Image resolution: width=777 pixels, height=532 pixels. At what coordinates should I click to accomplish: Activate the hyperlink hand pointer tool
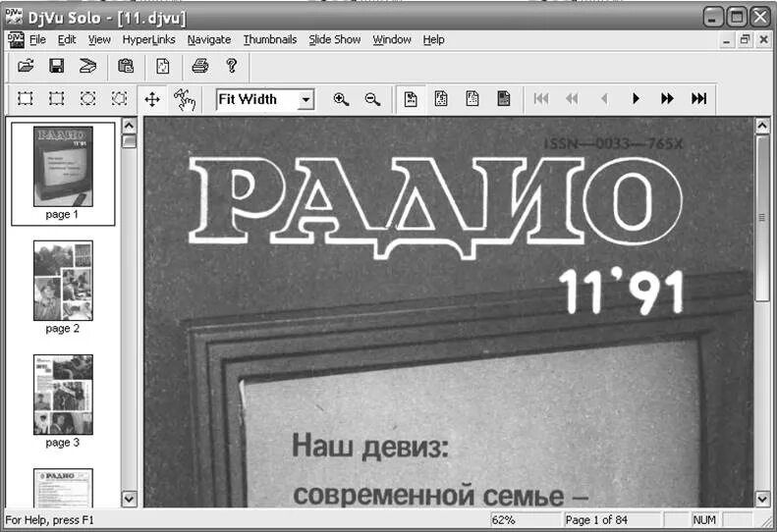pyautogui.click(x=185, y=99)
